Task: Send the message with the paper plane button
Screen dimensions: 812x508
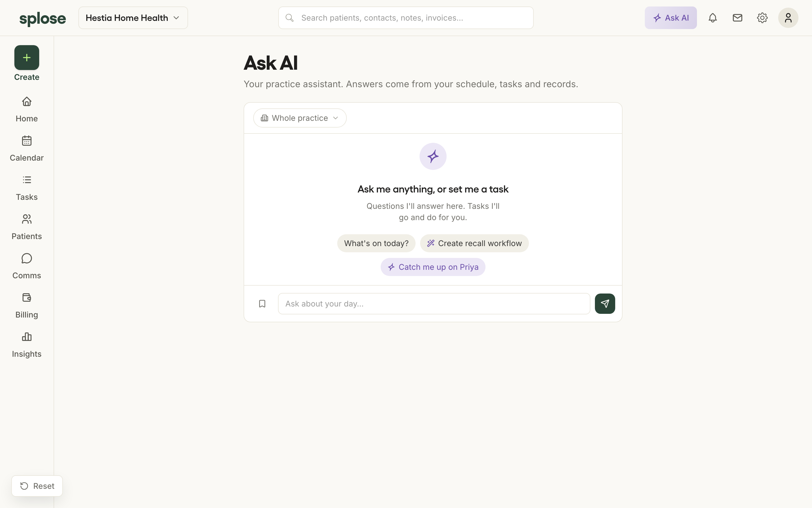Action: point(605,304)
